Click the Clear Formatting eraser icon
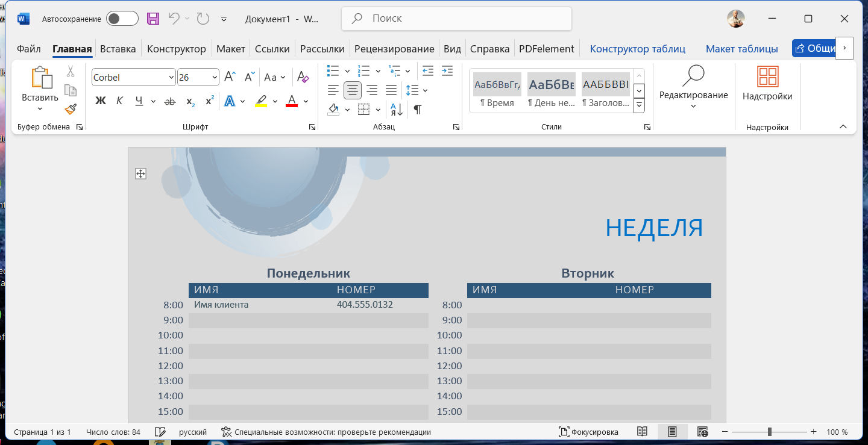 pyautogui.click(x=303, y=77)
